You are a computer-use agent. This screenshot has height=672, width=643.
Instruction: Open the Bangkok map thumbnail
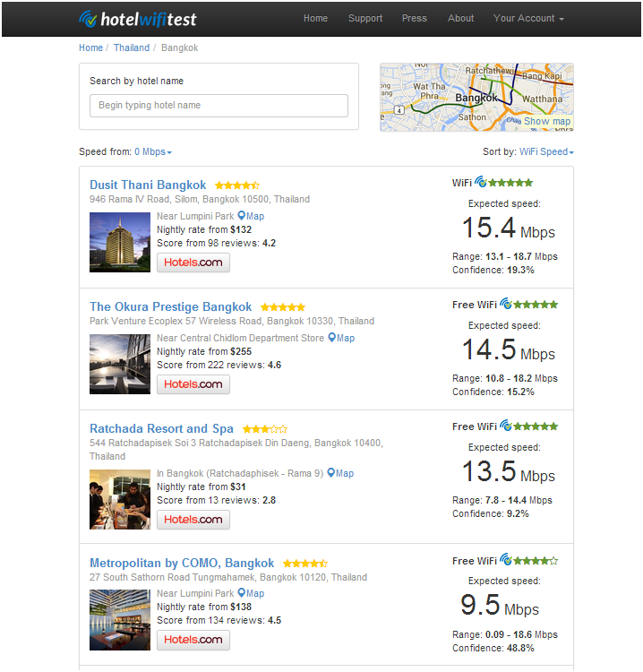click(x=476, y=97)
